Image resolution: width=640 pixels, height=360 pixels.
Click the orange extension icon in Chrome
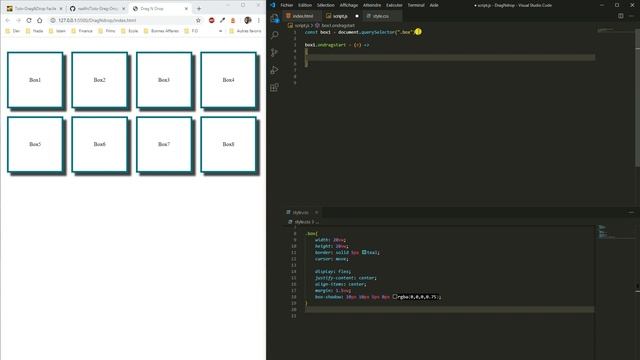pyautogui.click(x=233, y=20)
